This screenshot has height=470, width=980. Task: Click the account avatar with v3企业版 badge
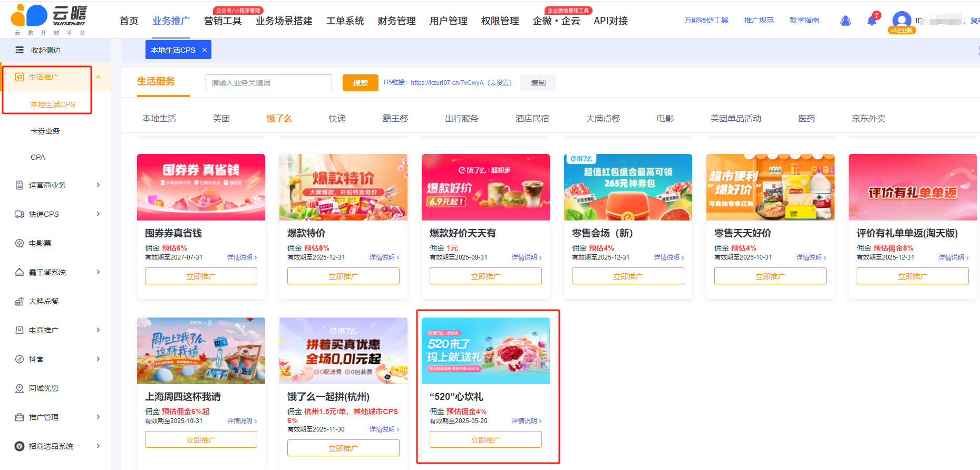coord(901,22)
